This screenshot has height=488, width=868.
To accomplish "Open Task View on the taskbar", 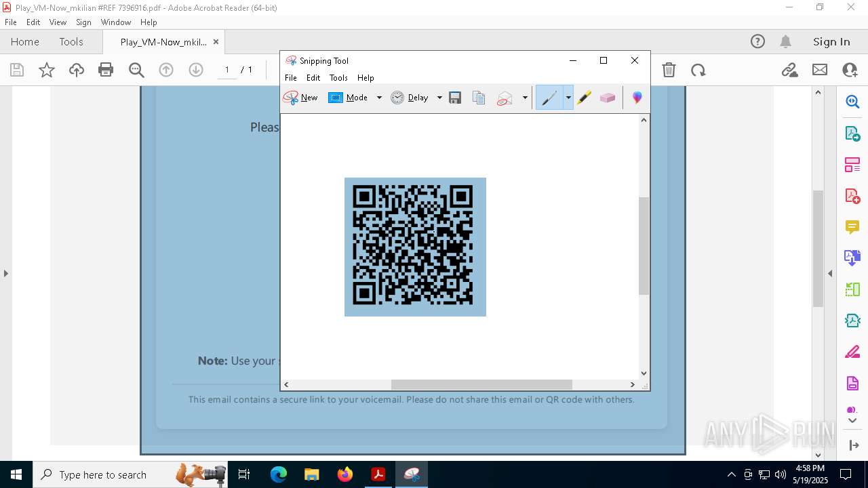I will 244,474.
